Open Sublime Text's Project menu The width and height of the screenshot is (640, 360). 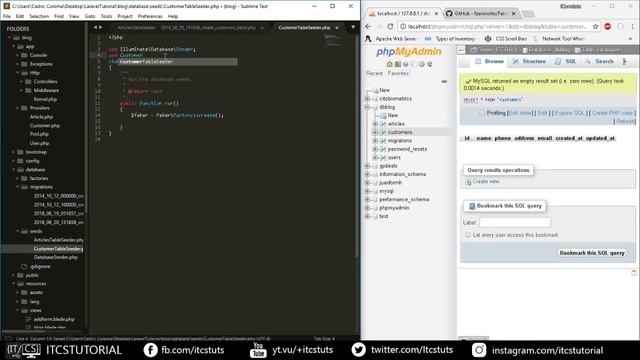pyautogui.click(x=125, y=16)
